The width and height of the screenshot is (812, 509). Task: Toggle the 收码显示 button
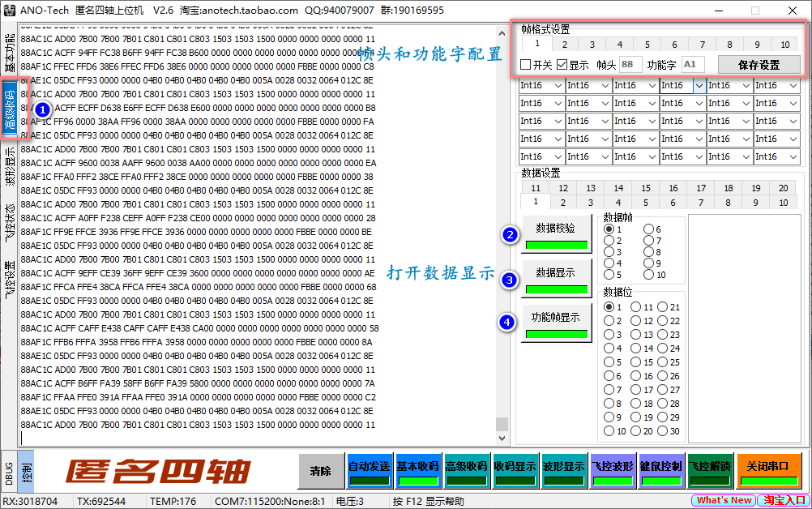515,471
